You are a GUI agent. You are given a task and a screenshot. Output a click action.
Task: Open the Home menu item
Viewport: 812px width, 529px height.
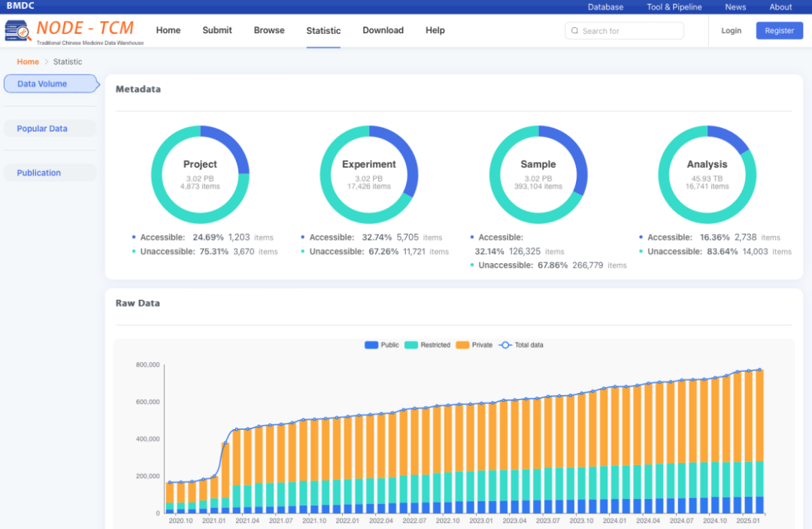(168, 31)
